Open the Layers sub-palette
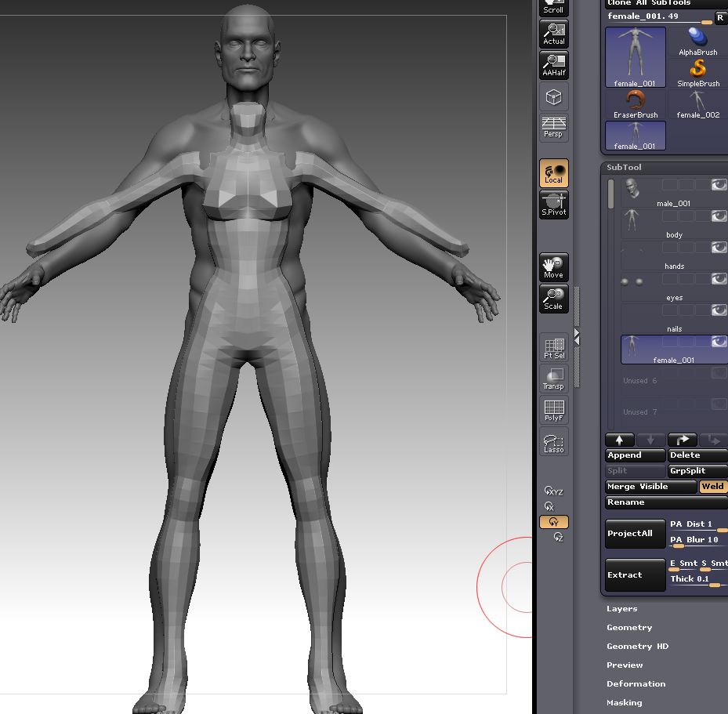This screenshot has height=714, width=728. (x=621, y=609)
